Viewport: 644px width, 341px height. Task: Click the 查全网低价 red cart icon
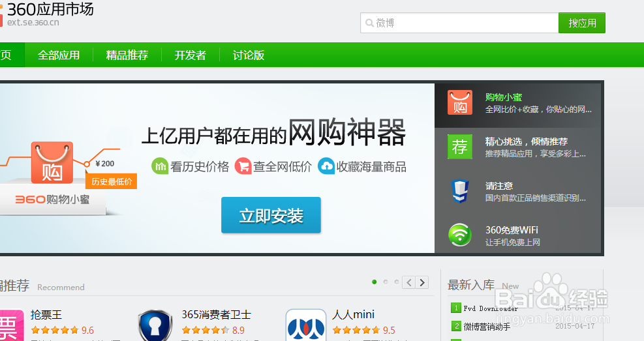pos(243,166)
